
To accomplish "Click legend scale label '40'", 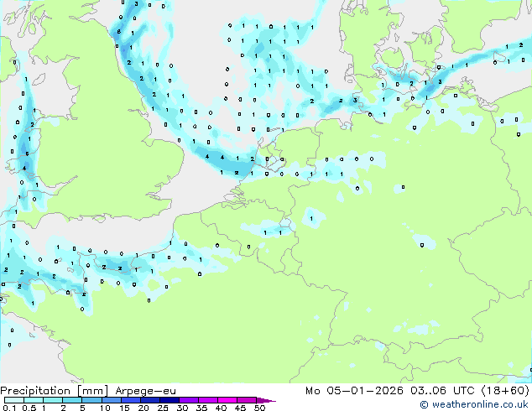I will click(221, 408).
